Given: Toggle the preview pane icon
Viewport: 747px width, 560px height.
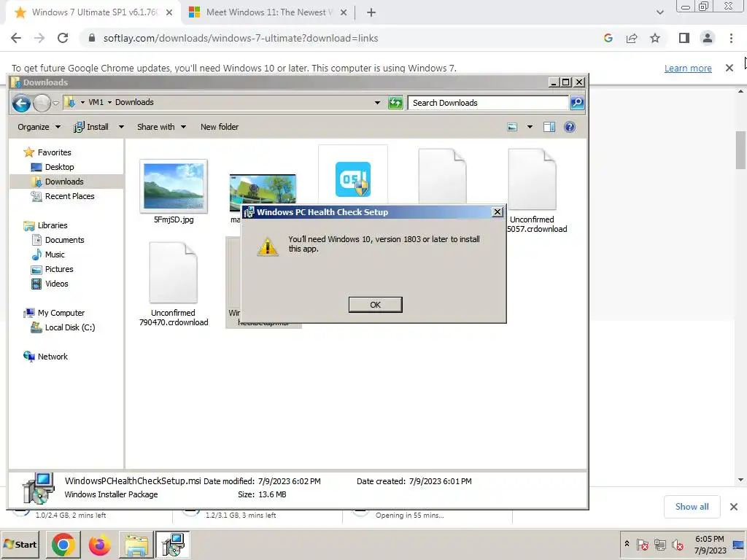Looking at the screenshot, I should click(549, 127).
